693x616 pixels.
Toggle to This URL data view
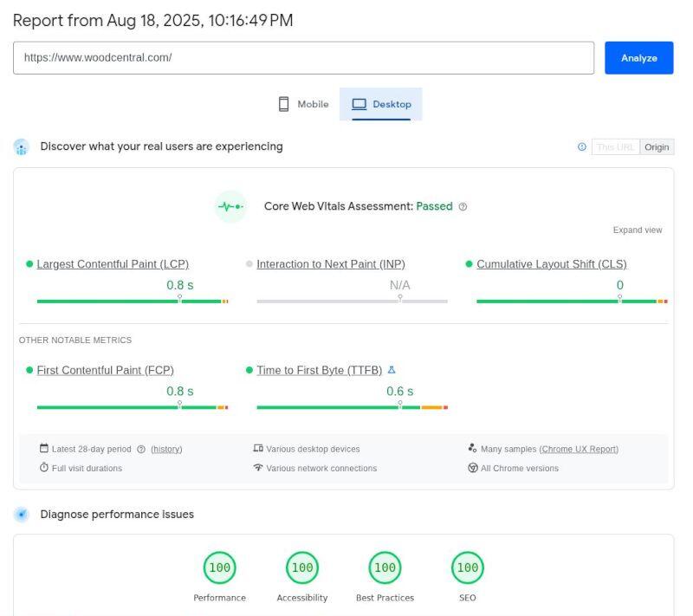click(615, 147)
